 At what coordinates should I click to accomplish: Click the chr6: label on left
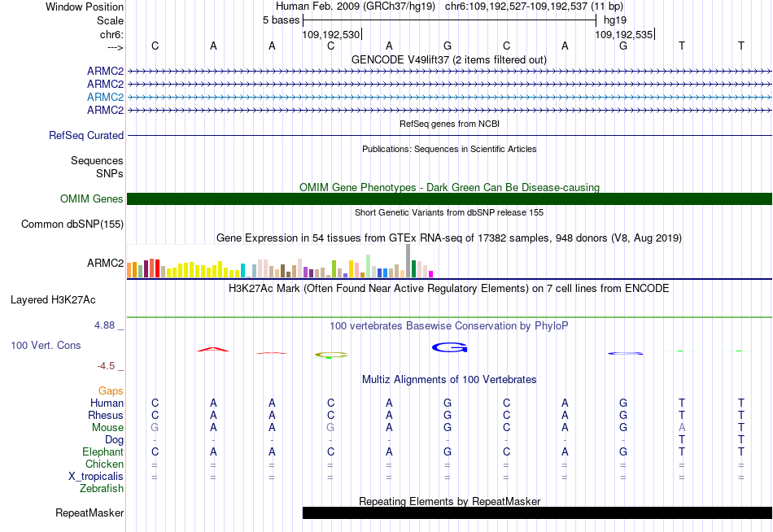[x=111, y=34]
